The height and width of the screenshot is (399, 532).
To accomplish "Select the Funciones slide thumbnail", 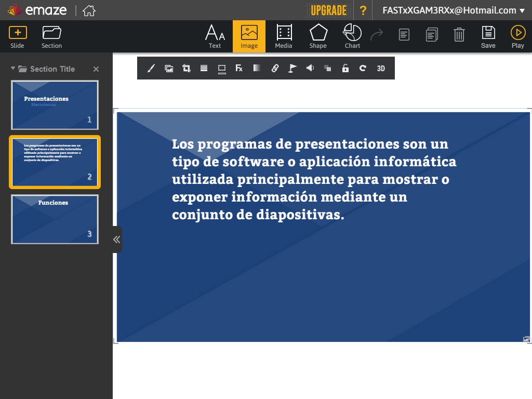I will tap(55, 219).
